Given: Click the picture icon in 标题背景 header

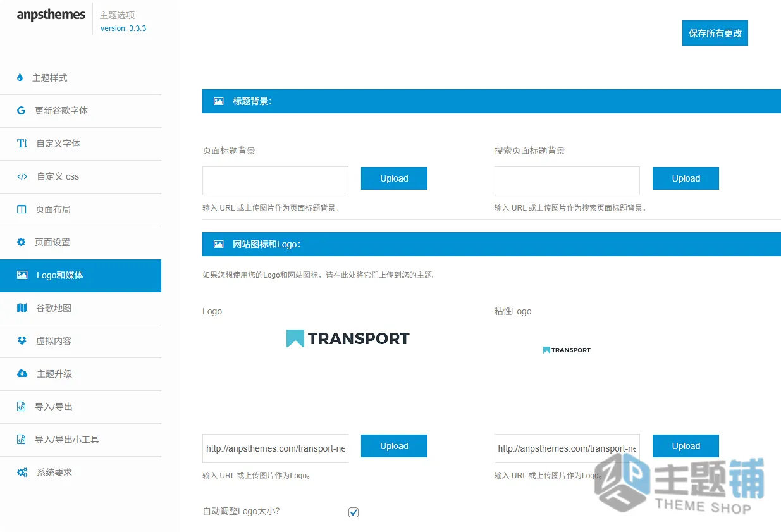Looking at the screenshot, I should 218,101.
